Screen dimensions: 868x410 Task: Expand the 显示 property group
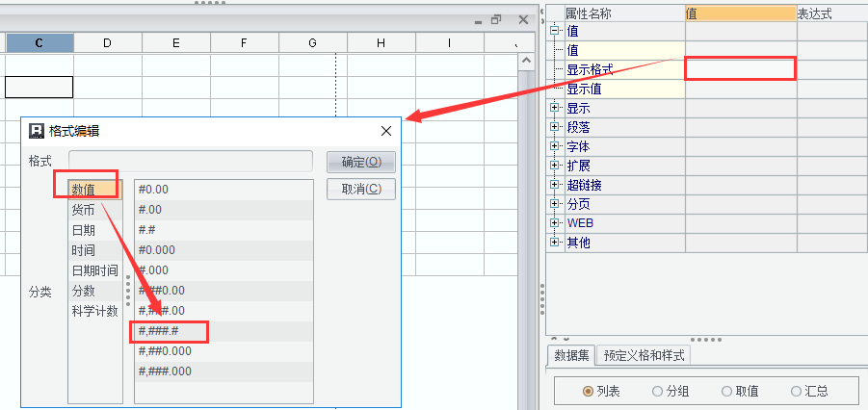(555, 108)
